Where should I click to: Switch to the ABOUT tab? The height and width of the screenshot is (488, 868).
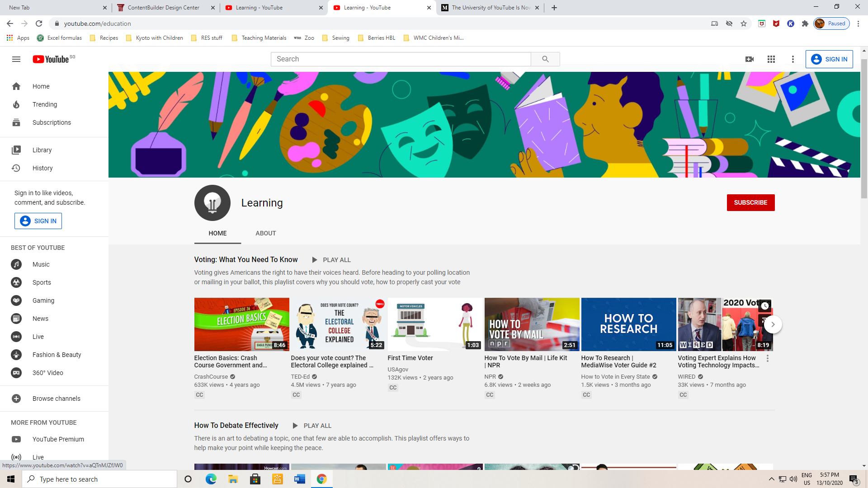click(x=265, y=233)
